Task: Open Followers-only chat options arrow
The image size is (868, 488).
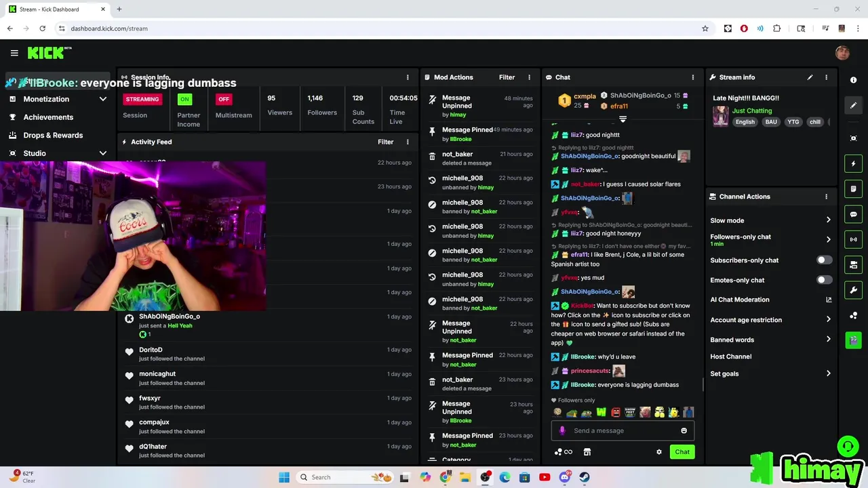Action: click(828, 239)
